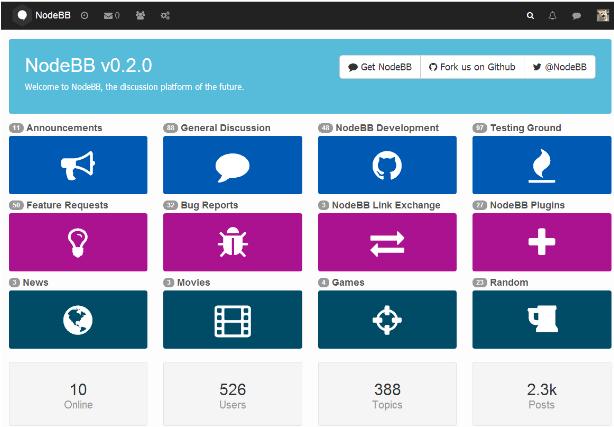Open the chat bubble icon in the navbar
614x427 pixels.
pos(576,16)
